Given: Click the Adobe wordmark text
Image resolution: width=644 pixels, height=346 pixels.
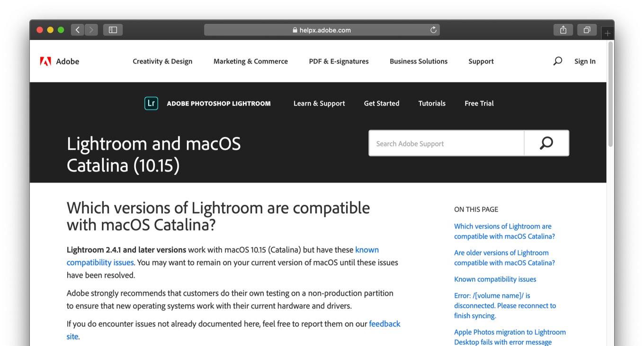Looking at the screenshot, I should point(68,61).
